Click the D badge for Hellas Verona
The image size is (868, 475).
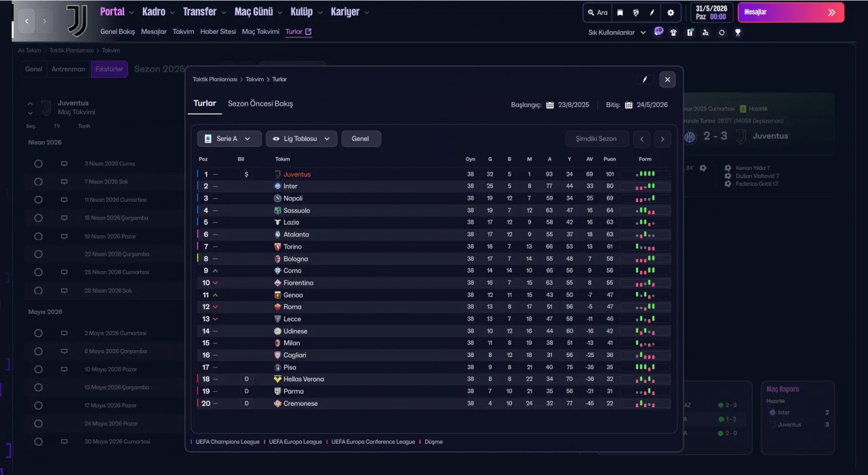pos(246,379)
